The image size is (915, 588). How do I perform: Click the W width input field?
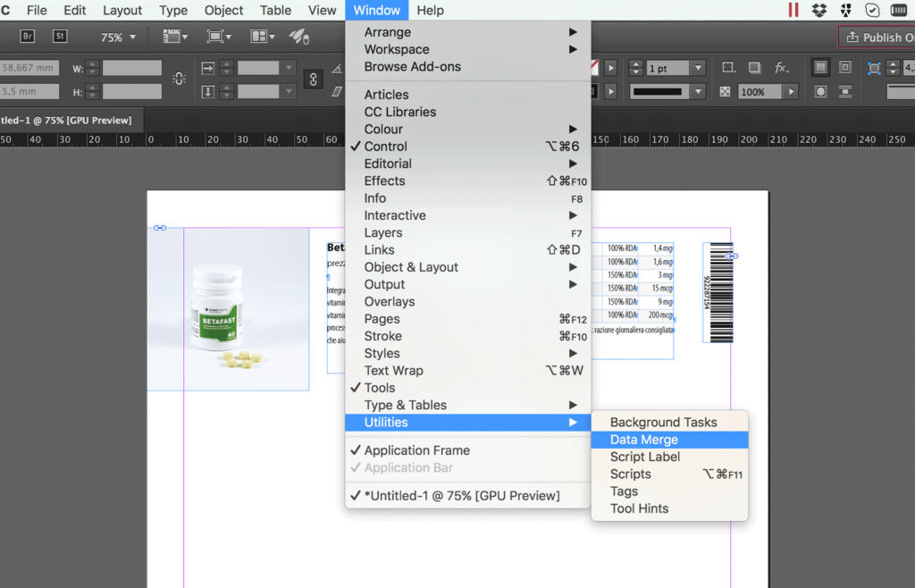132,68
